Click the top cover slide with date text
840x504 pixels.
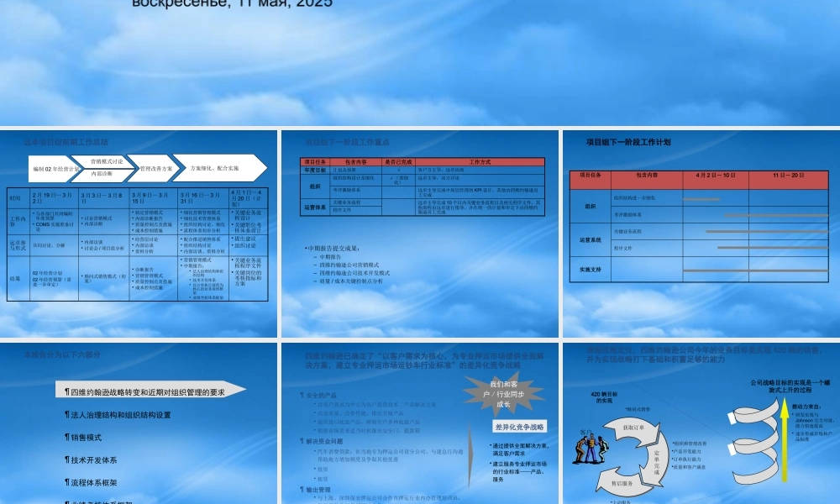coord(420,63)
